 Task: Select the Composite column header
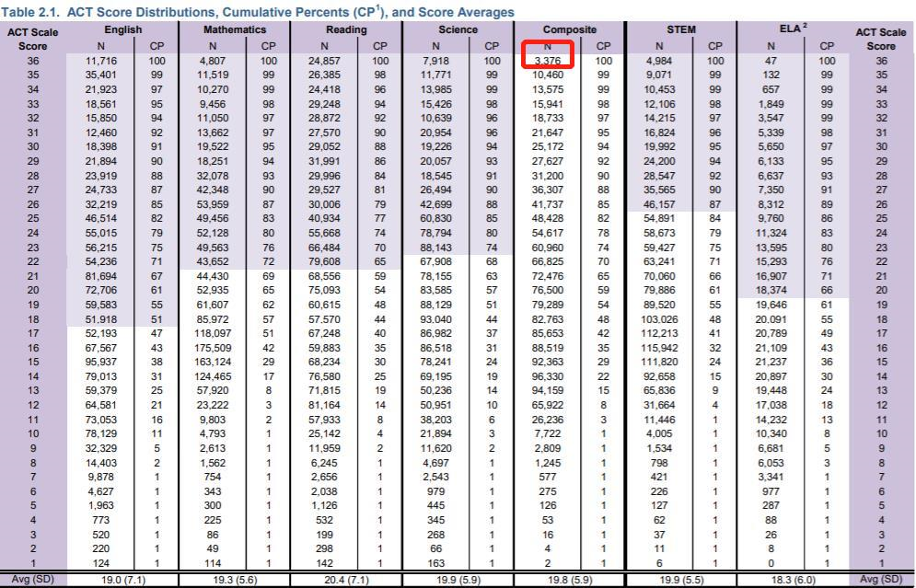[570, 29]
